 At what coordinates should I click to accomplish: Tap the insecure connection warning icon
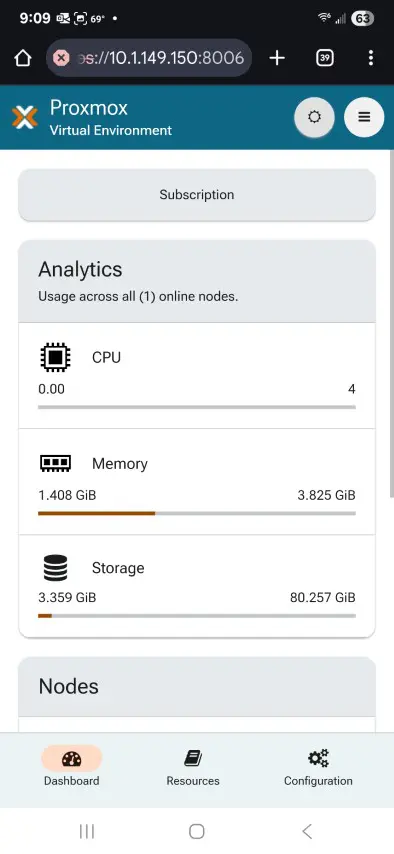(x=62, y=58)
